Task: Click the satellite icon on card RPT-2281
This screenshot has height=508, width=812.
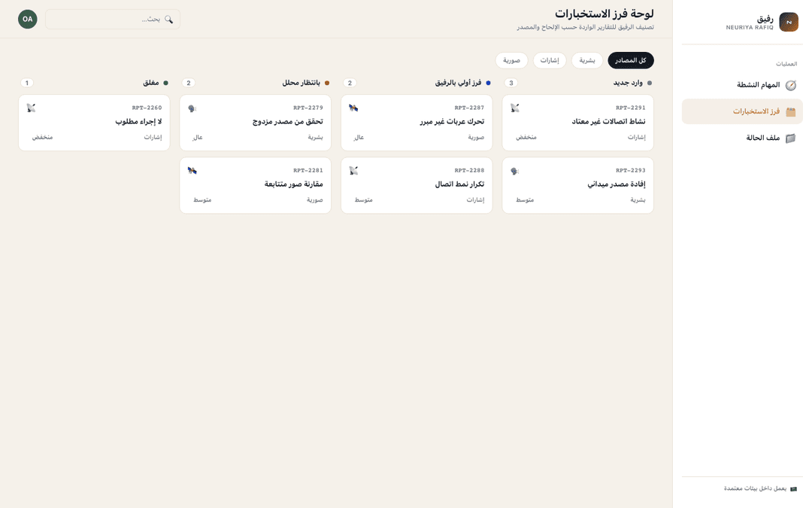Action: click(192, 171)
